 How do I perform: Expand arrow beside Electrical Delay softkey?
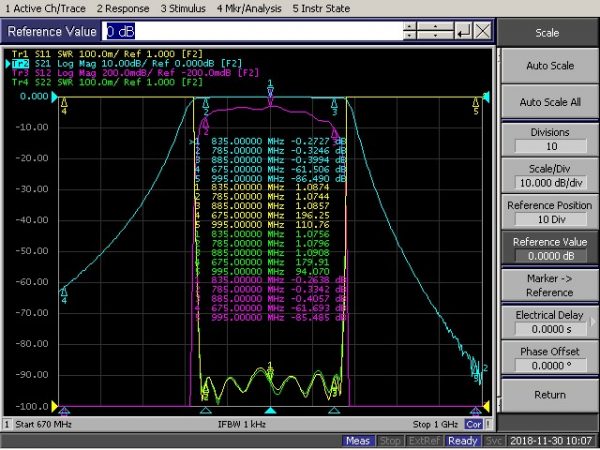point(593,322)
